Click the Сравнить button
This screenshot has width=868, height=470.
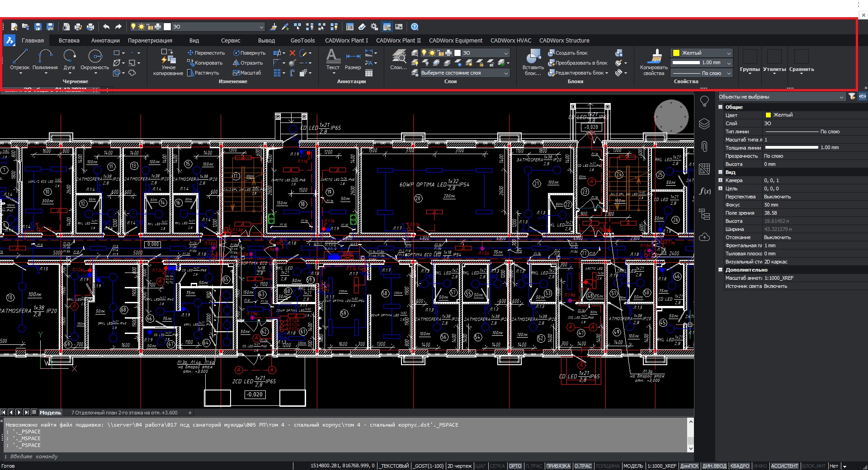pos(802,61)
